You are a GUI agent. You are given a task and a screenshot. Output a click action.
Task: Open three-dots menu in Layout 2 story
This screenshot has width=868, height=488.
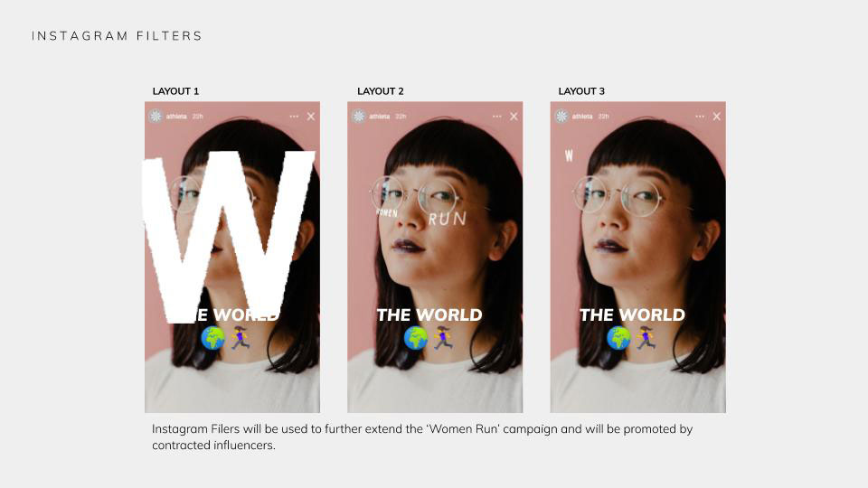coord(496,117)
